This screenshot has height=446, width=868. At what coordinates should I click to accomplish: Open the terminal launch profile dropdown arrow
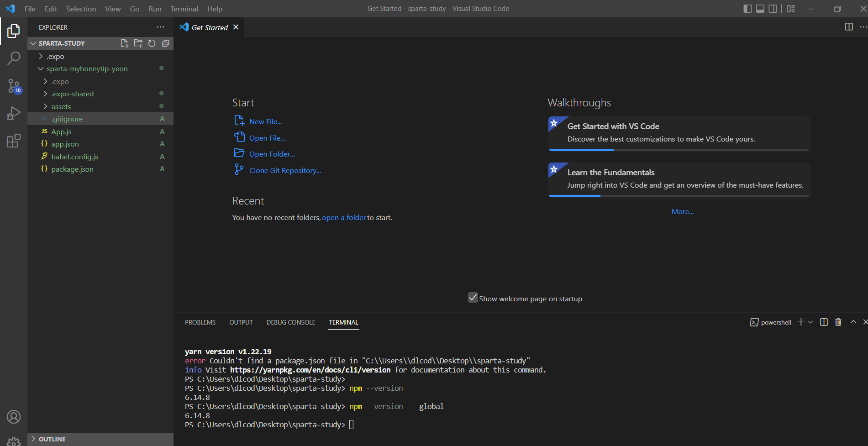pyautogui.click(x=810, y=322)
